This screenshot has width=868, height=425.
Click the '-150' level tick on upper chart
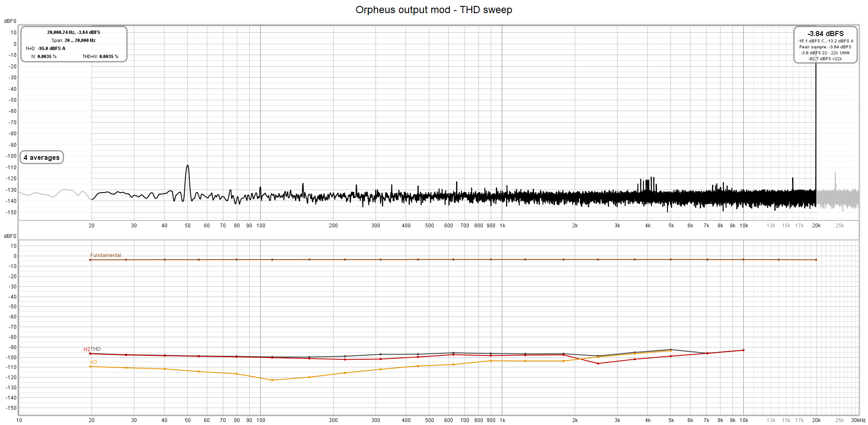point(11,212)
